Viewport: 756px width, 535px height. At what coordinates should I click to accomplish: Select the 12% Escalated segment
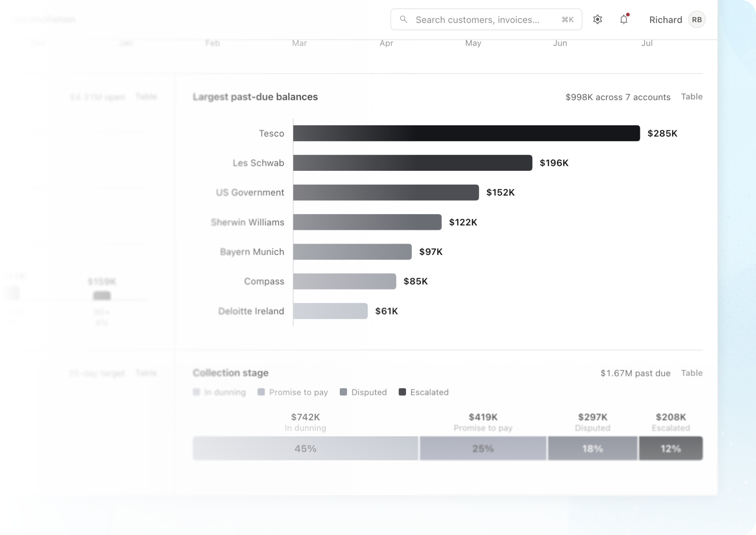click(x=671, y=448)
